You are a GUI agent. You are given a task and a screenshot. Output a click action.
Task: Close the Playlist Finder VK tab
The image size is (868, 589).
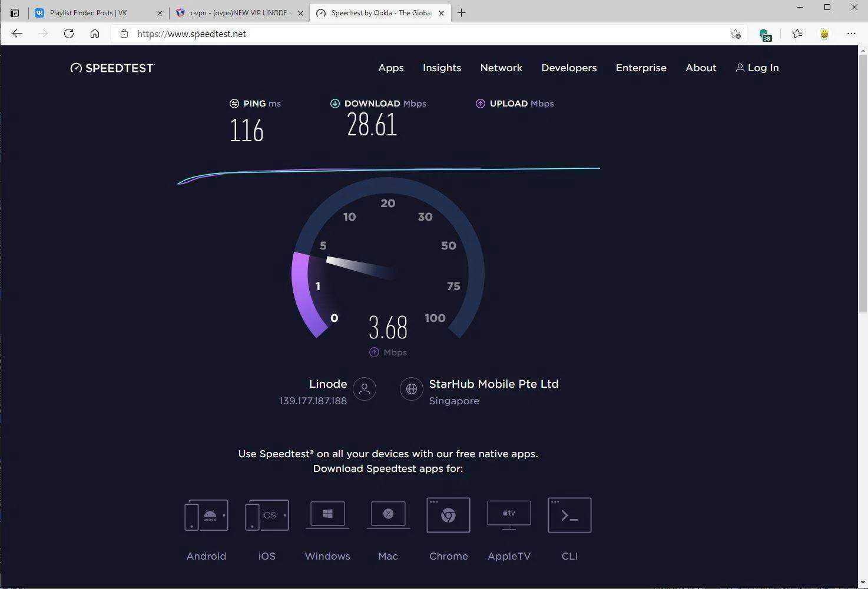point(160,13)
